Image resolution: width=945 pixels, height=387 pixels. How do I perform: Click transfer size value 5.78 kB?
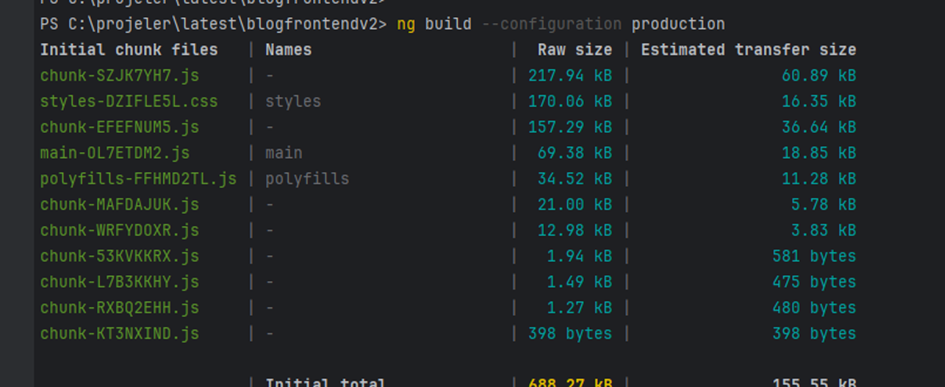(x=824, y=205)
